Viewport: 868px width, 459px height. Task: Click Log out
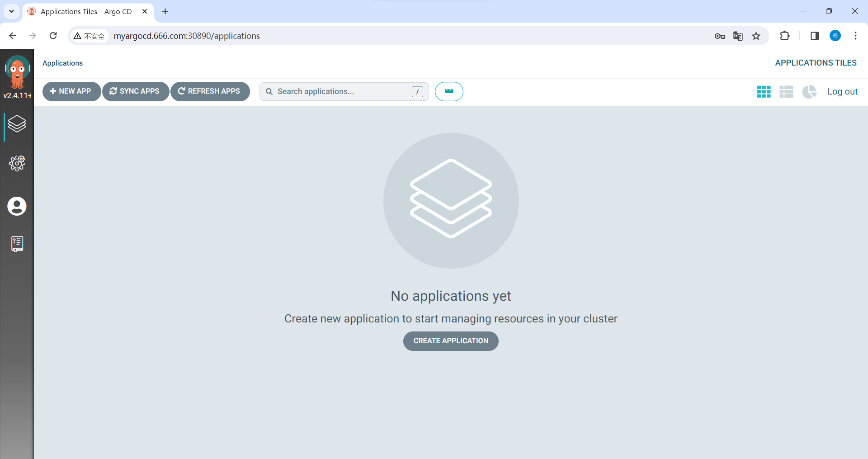[842, 91]
